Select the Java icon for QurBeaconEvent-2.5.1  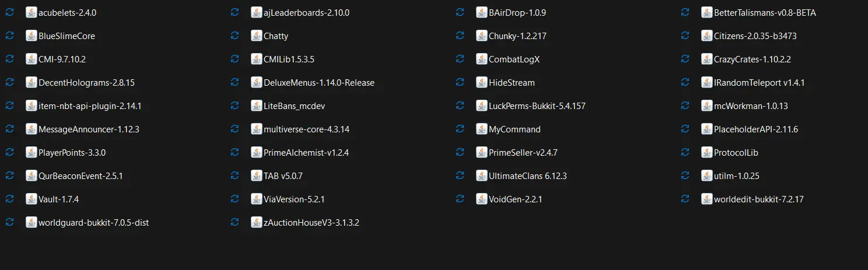pyautogui.click(x=31, y=176)
